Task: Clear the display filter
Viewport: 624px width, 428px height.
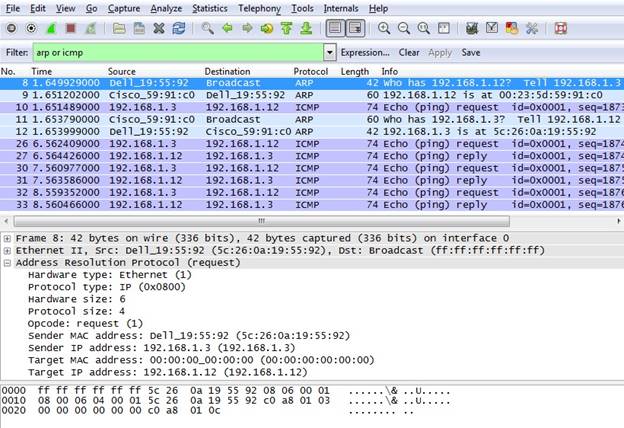Action: (x=409, y=53)
